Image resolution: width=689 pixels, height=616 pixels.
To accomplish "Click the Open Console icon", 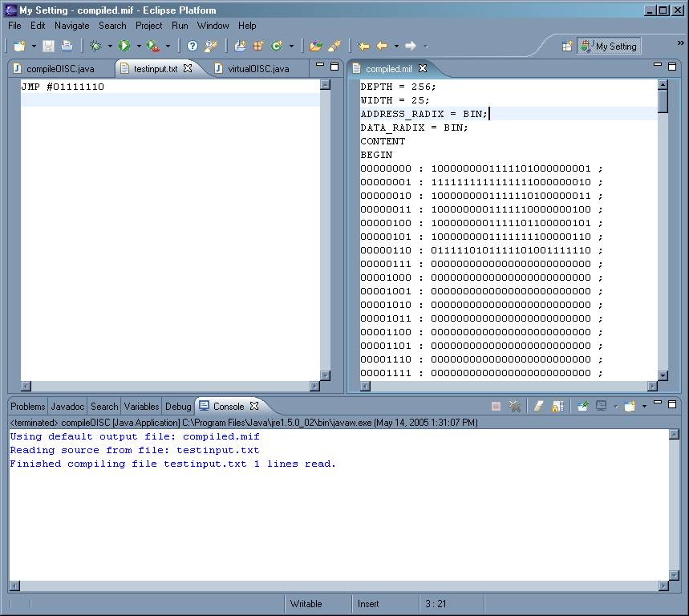I will (x=630, y=407).
